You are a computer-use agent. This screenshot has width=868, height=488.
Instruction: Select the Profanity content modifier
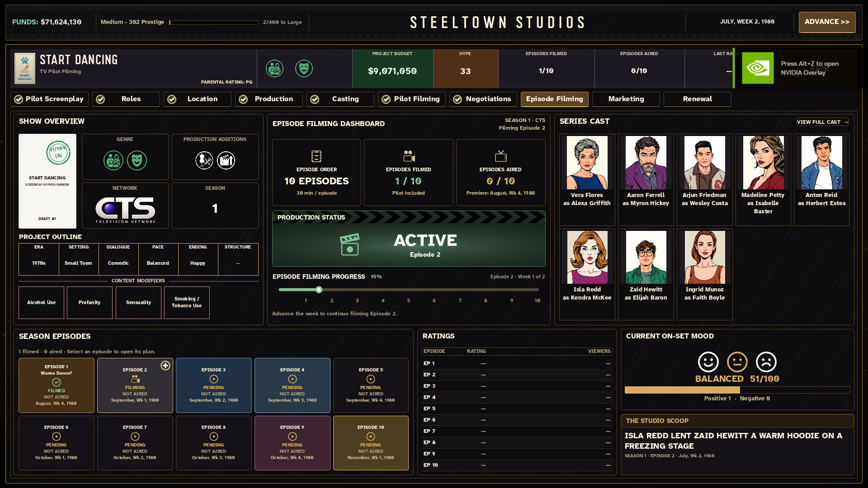[x=90, y=302]
